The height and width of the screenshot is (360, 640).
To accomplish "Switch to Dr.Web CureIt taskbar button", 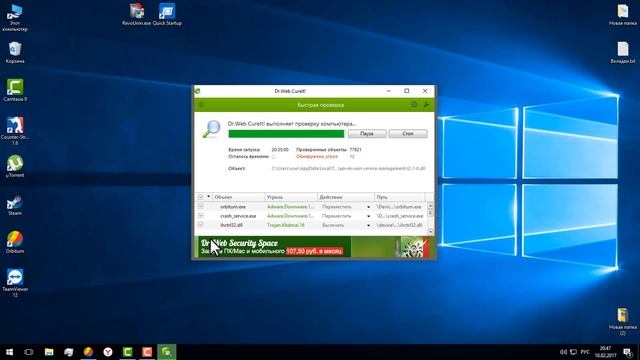I will pyautogui.click(x=167, y=352).
